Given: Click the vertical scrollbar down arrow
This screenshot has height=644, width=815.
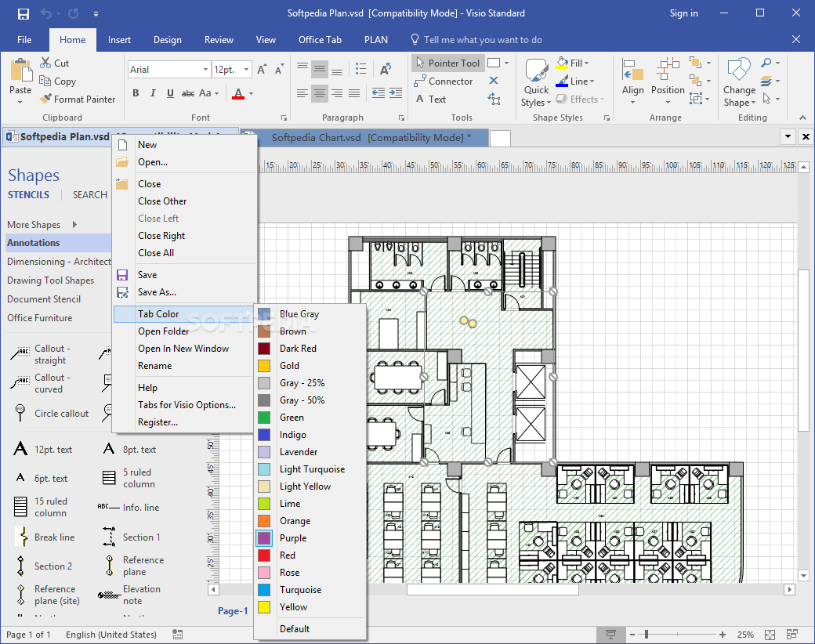Looking at the screenshot, I should coord(803,575).
